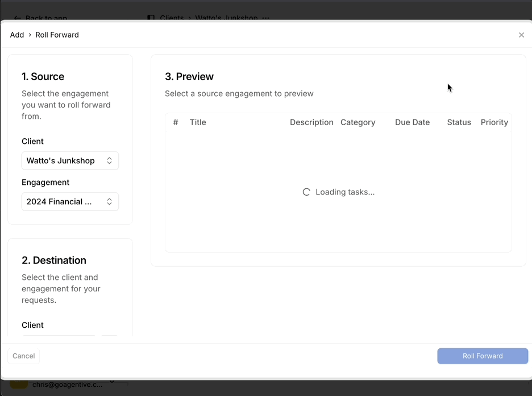Viewport: 532px width, 396px height.
Task: Click the 2. Destination heading
Action: point(54,260)
